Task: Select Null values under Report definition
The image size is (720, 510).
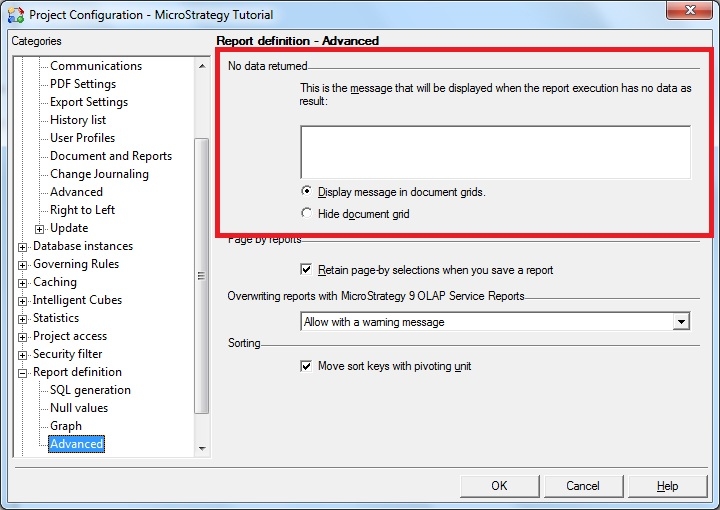Action: click(79, 408)
